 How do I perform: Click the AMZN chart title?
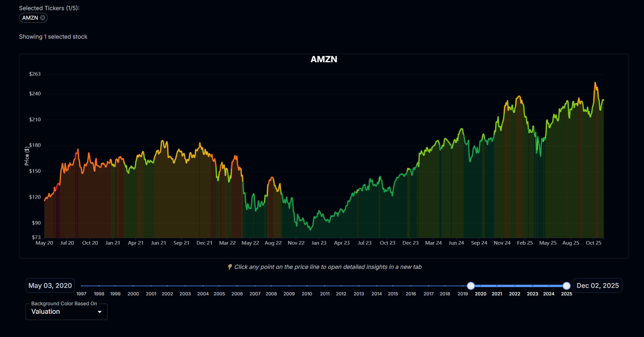click(x=324, y=59)
